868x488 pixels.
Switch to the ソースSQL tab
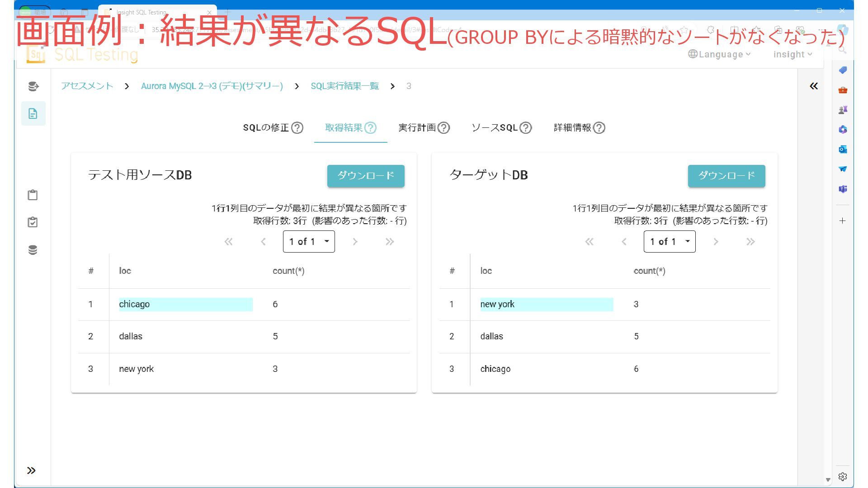[495, 128]
